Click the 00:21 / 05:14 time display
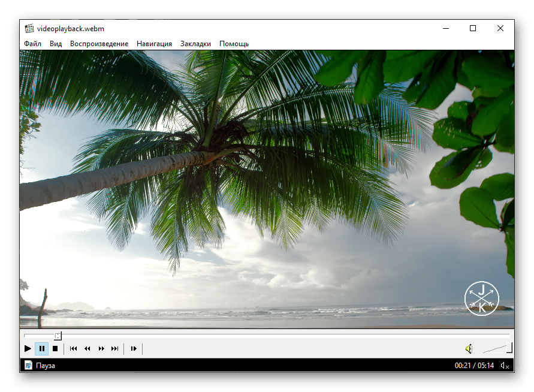Image resolution: width=534 pixels, height=392 pixels. click(474, 366)
